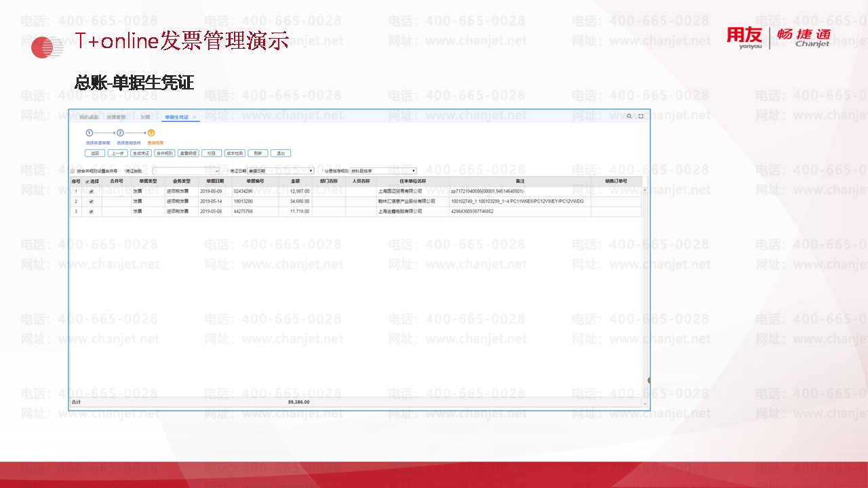The image size is (868, 488).
Task: Uncheck the row 3 checkbox for invoice 44275768
Action: (x=92, y=211)
